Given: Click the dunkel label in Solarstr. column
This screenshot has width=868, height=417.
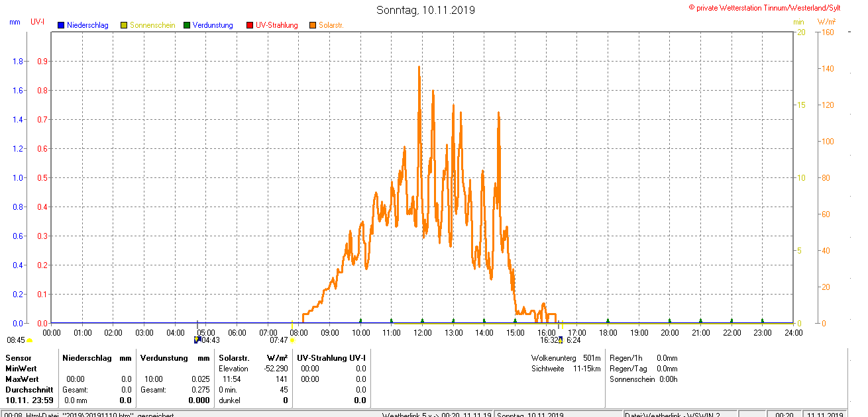Looking at the screenshot, I should tap(229, 400).
